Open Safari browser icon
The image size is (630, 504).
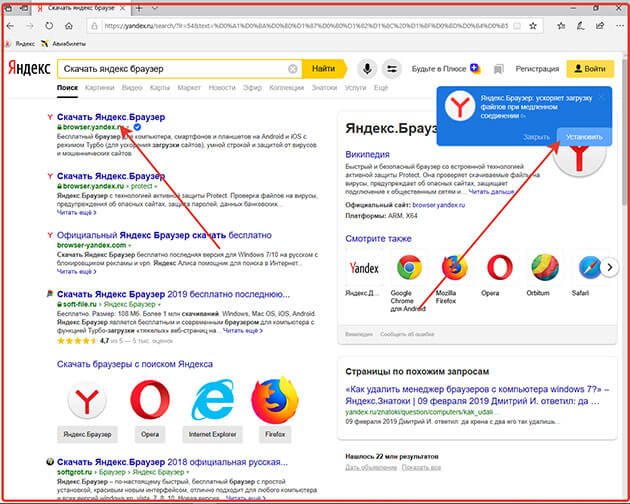click(589, 267)
